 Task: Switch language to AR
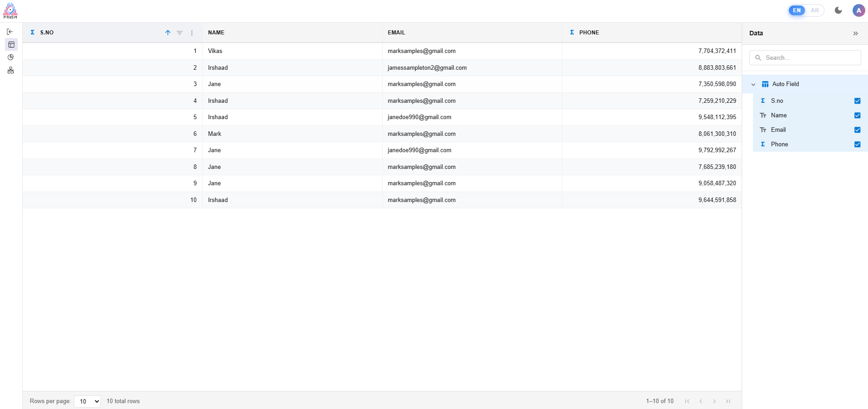point(815,10)
